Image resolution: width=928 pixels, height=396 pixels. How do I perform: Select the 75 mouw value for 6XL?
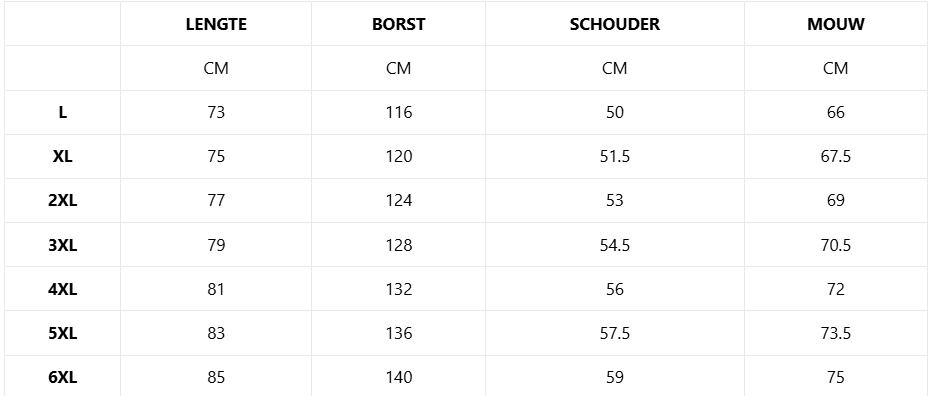(x=836, y=377)
